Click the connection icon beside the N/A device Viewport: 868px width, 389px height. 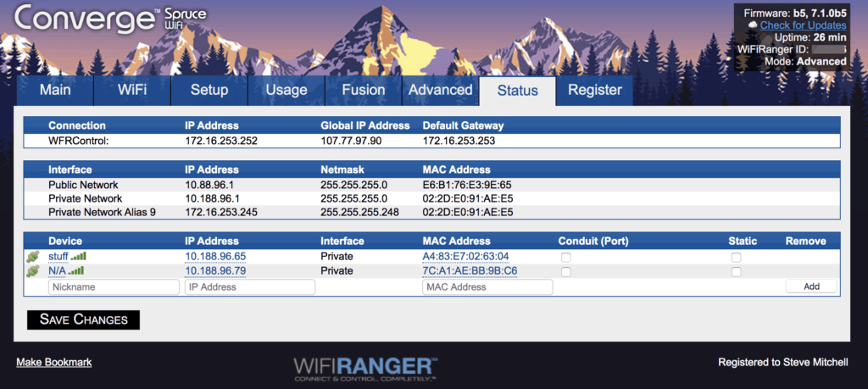pos(33,271)
